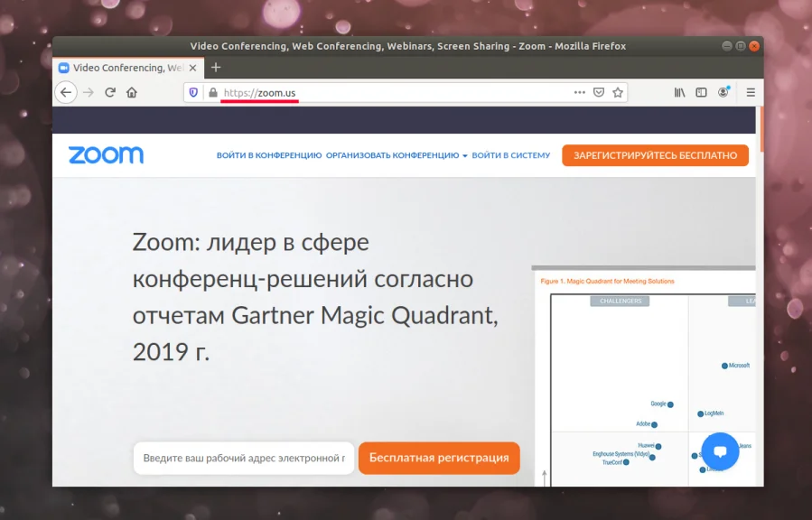Toggle the sidebar view icon
812x520 pixels.
click(x=701, y=93)
